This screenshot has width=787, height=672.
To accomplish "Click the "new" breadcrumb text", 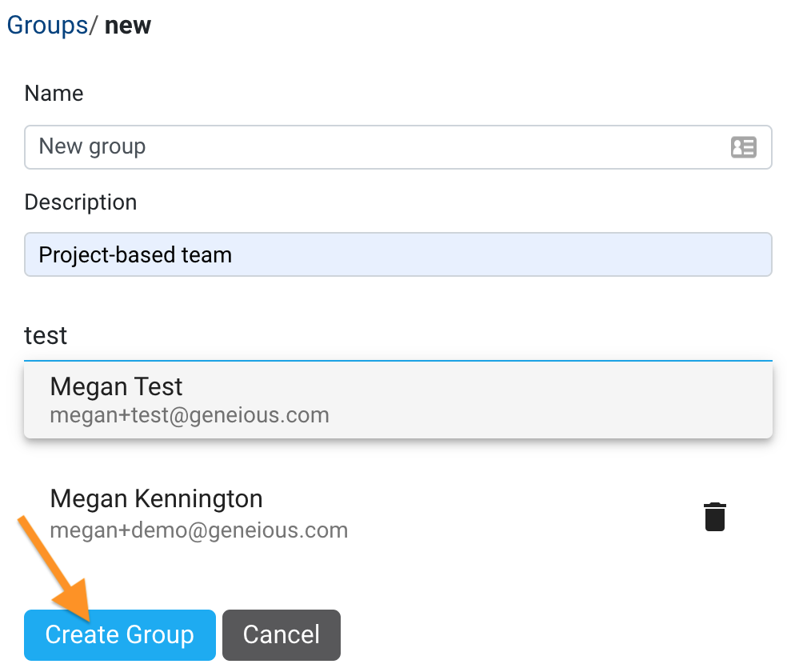I will [x=127, y=25].
